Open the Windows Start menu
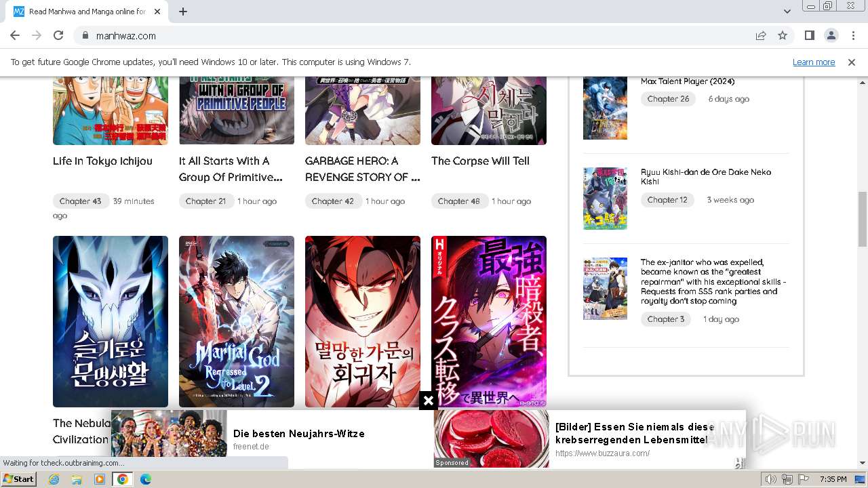Viewport: 868px width, 488px height. click(x=19, y=479)
